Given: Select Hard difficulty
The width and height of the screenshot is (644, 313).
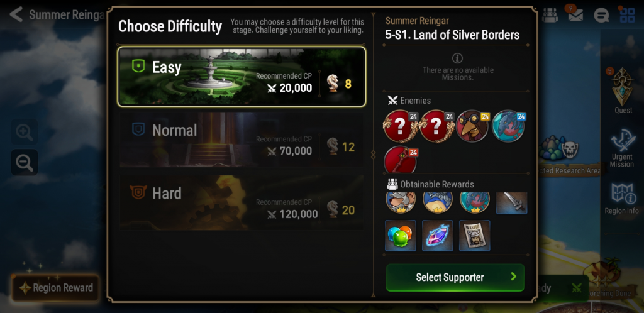Looking at the screenshot, I should coord(241,202).
